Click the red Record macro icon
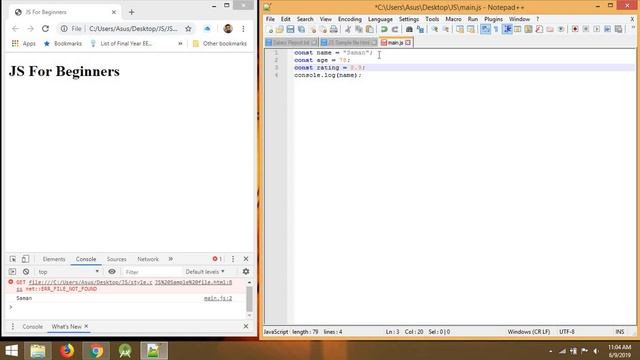Screen dimensions: 640x360 coord(575,29)
